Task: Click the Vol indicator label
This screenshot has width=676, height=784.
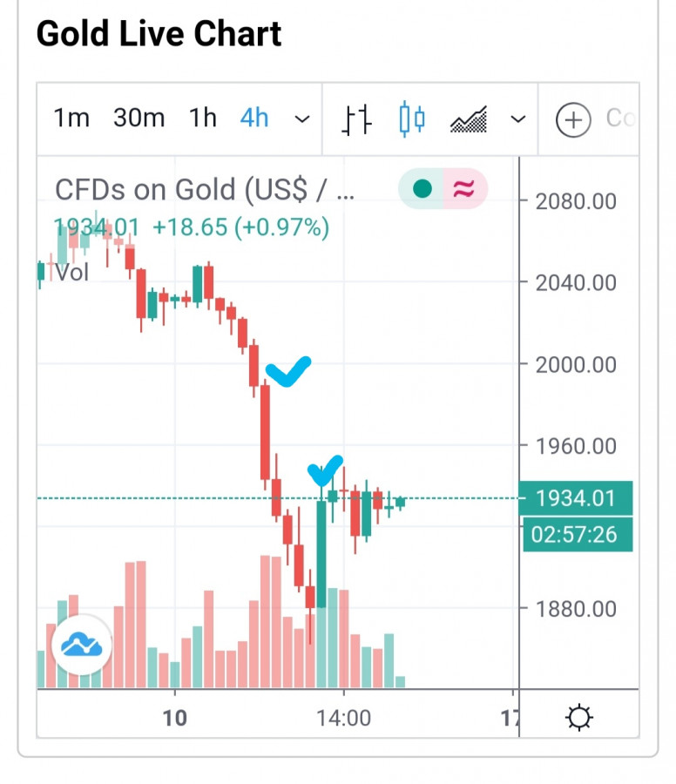Action: point(72,272)
